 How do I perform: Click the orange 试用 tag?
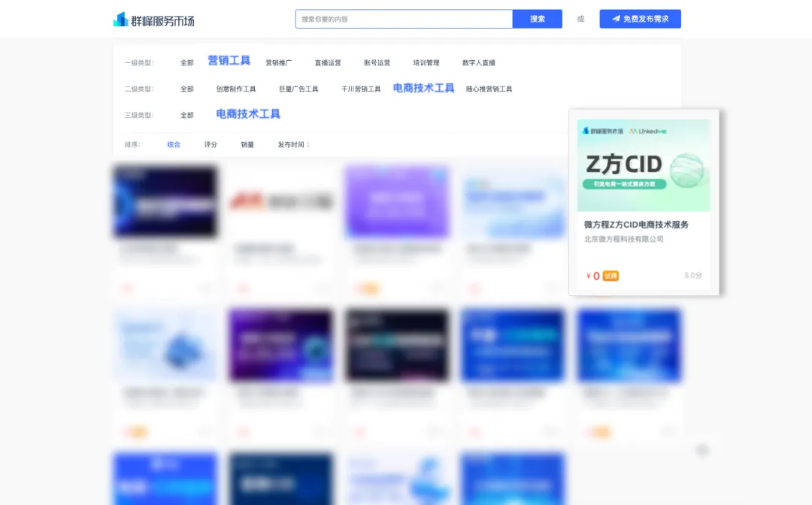coord(611,276)
